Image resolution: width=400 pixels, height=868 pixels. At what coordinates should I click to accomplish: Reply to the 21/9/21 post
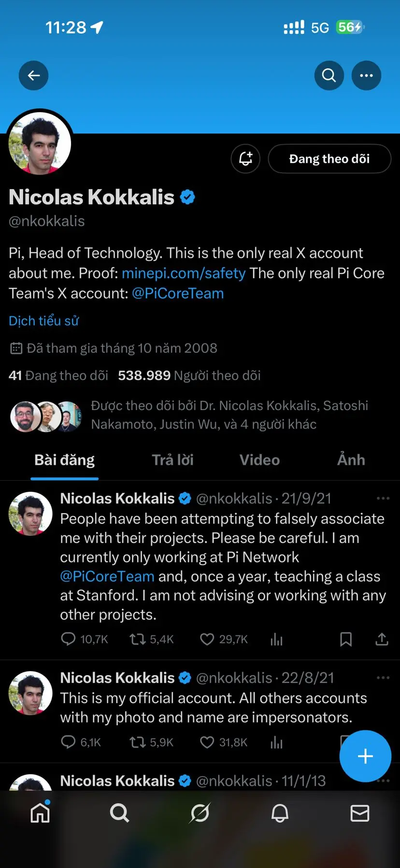pos(68,639)
